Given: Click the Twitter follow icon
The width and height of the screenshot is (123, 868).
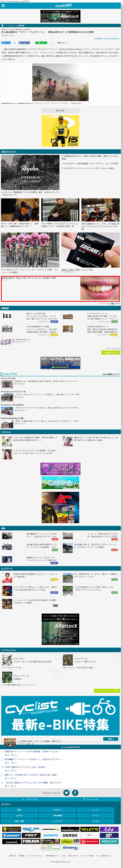Looking at the screenshot, I should (67, 793).
